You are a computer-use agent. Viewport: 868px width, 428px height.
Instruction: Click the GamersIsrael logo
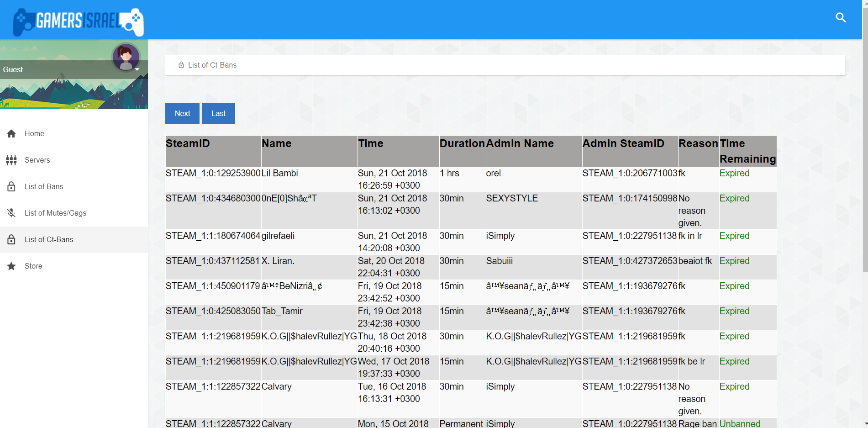[x=78, y=21]
